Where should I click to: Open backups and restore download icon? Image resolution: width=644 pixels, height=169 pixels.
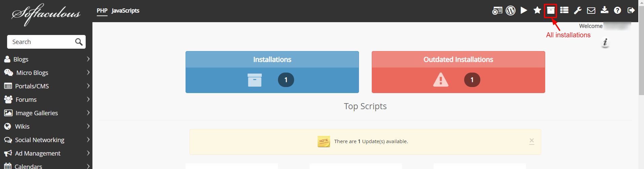click(x=604, y=10)
